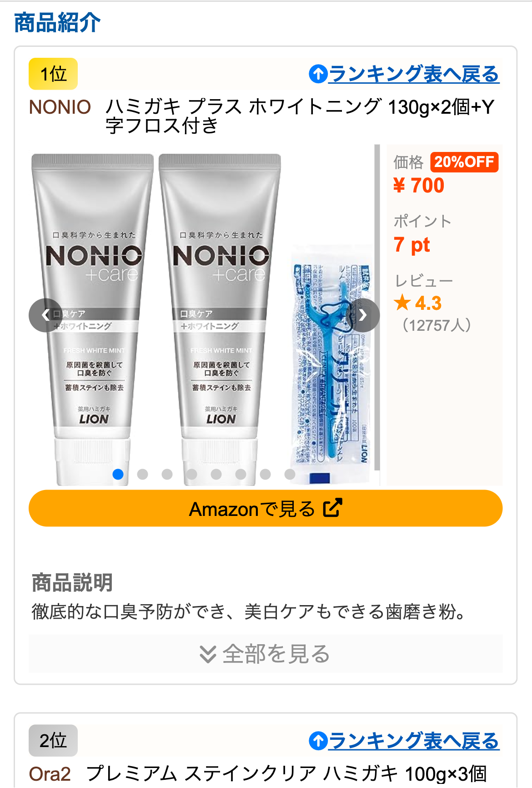Click the external link icon on the Amazon button

(x=332, y=508)
